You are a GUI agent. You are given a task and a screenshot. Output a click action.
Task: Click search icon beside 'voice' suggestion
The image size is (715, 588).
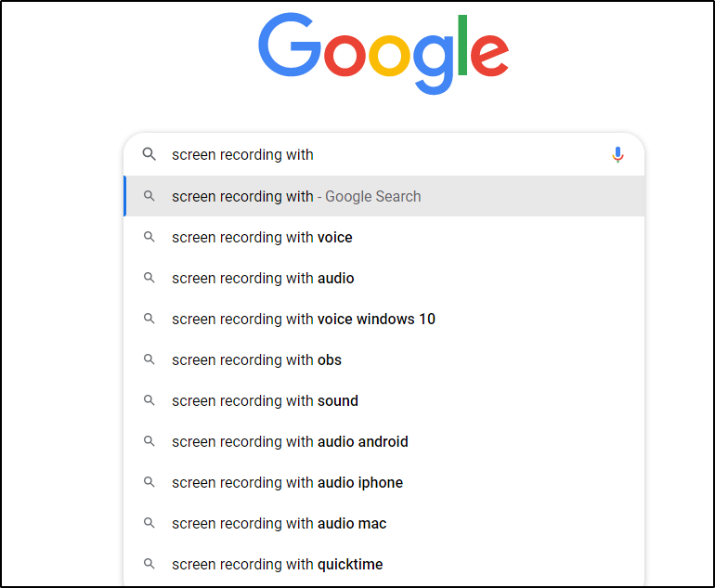pyautogui.click(x=149, y=237)
